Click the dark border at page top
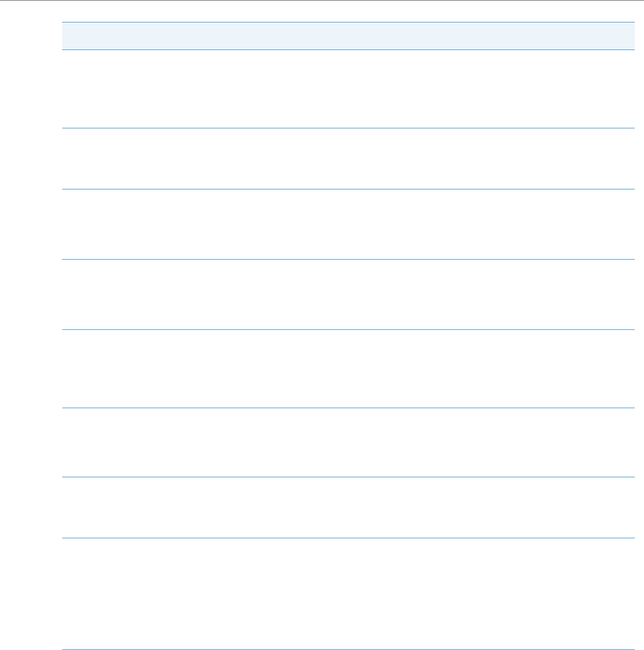The width and height of the screenshot is (644, 650). 322,1
